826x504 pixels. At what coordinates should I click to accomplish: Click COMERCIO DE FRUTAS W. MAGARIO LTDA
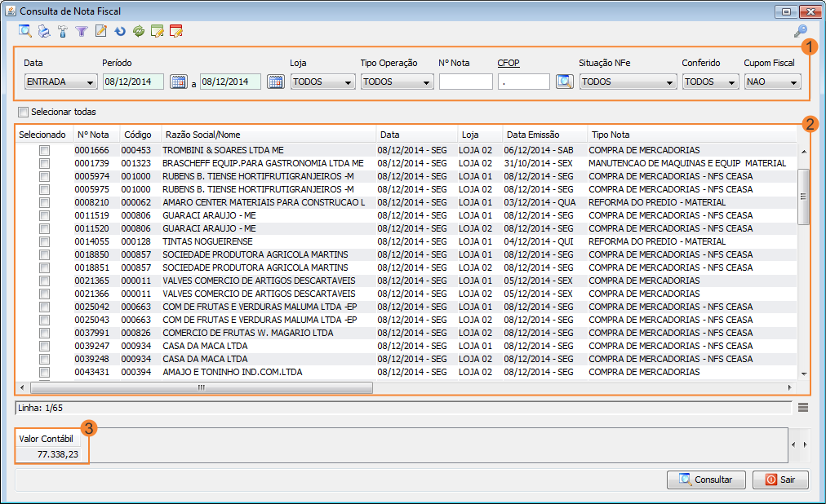click(x=247, y=333)
